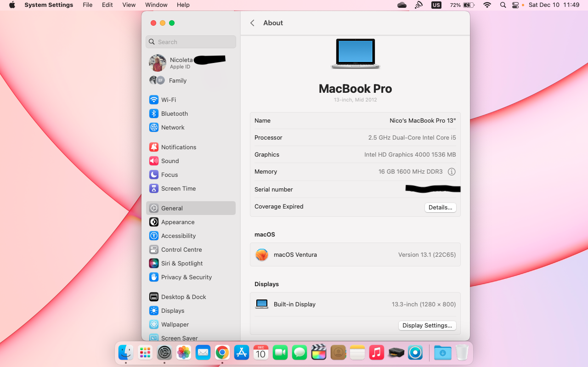Open Focus settings
This screenshot has height=367, width=588.
191,175
